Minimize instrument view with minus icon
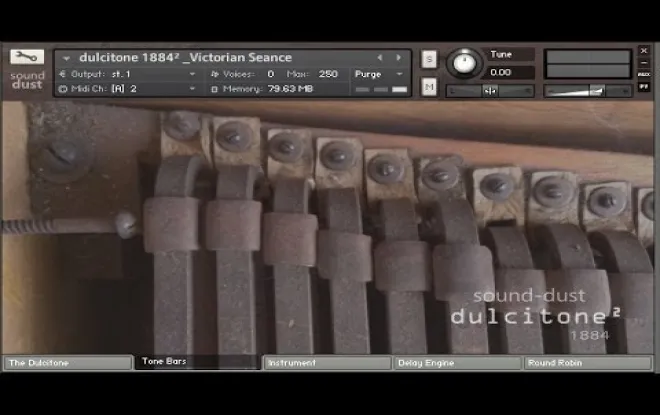This screenshot has height=415, width=660. click(x=644, y=63)
